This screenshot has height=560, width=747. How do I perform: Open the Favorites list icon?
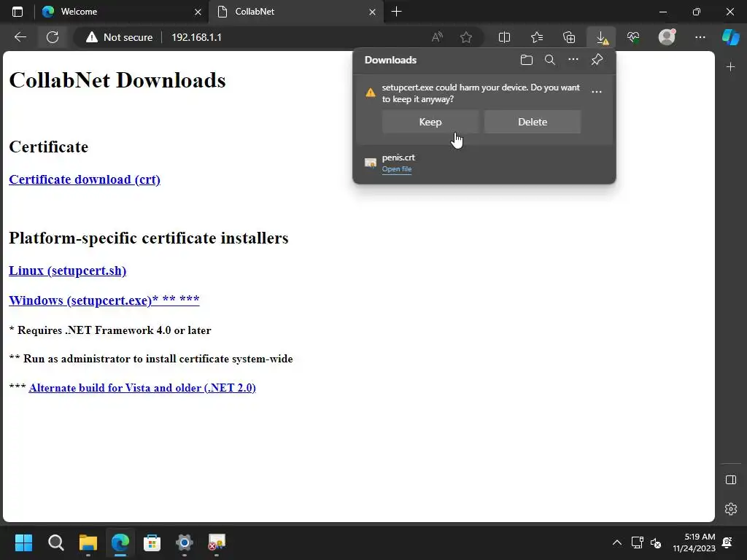click(537, 37)
